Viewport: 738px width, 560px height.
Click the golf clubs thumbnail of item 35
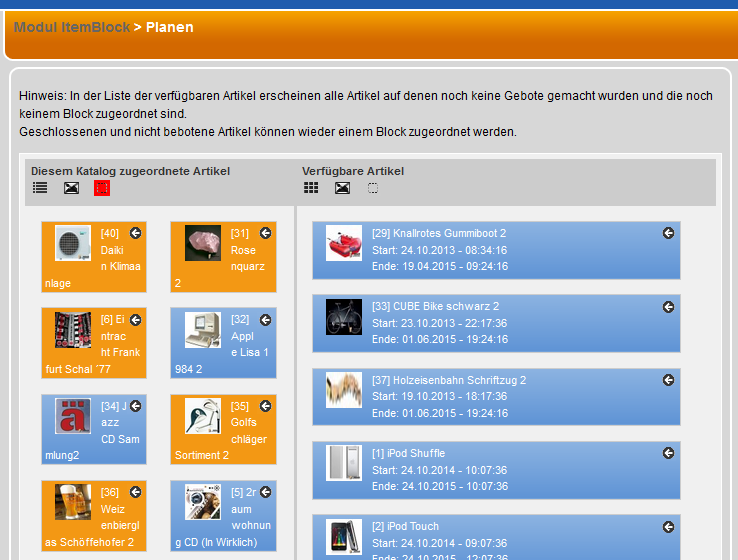(203, 416)
